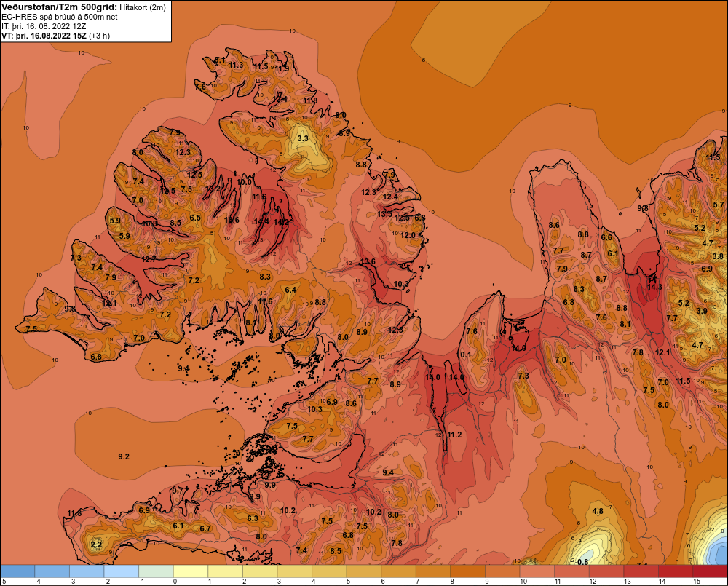
Task: Click the legend swatch between 10 and 11
Action: tap(537, 571)
